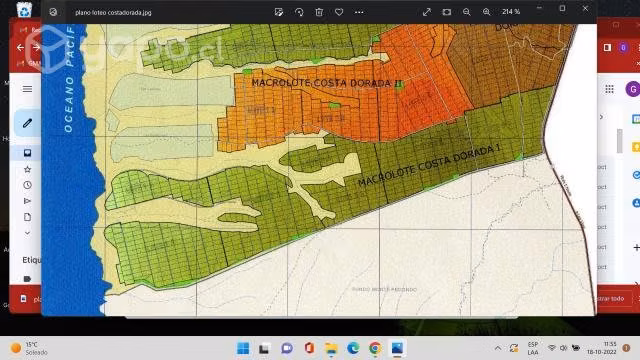Open the Windows Start menu
Viewport: 640px width, 360px height.
[243, 348]
